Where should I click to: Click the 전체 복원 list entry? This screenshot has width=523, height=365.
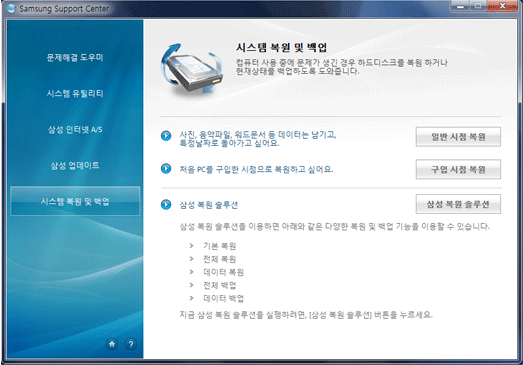click(220, 259)
